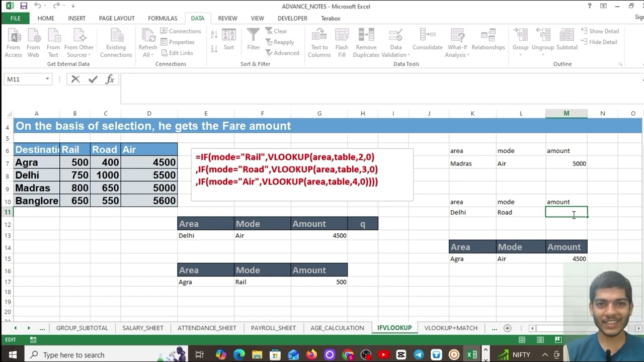Open the Name Box dropdown arrow
The height and width of the screenshot is (362, 644).
[47, 79]
